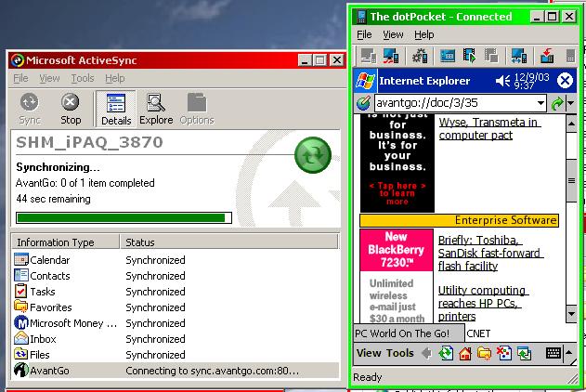Switch to the CNET tab
Screen dimensions: 586x392
(478, 333)
